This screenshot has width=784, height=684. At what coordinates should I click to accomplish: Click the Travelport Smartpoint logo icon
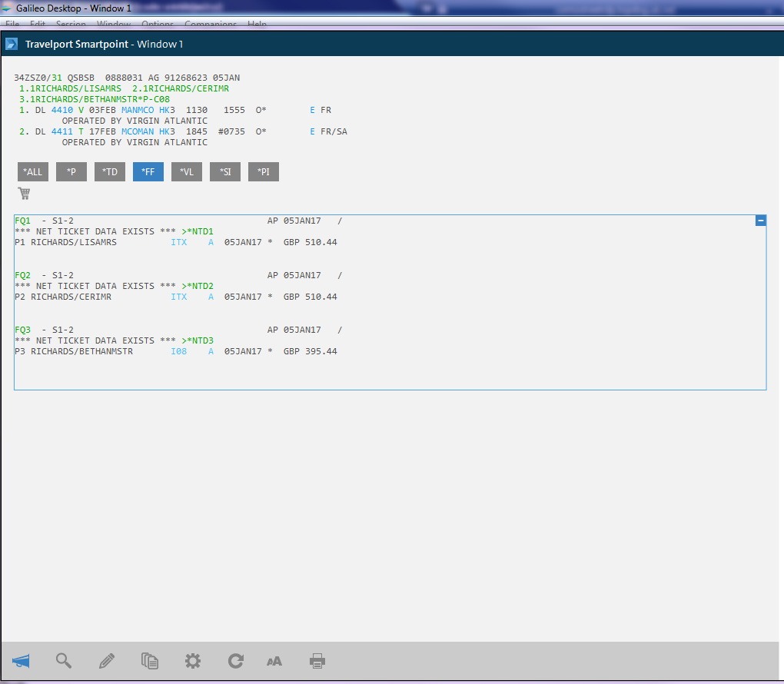12,44
